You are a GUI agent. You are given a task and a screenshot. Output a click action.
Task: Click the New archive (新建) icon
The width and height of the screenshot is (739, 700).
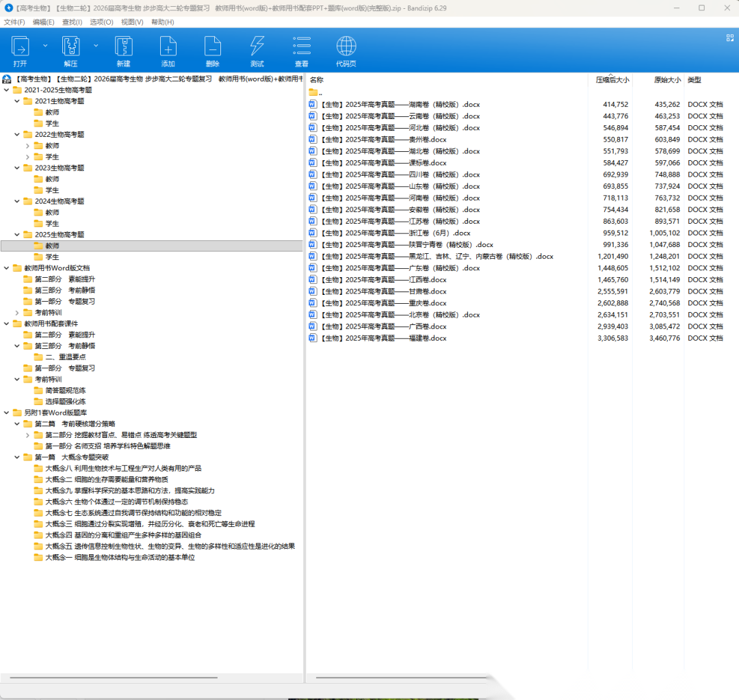click(123, 47)
